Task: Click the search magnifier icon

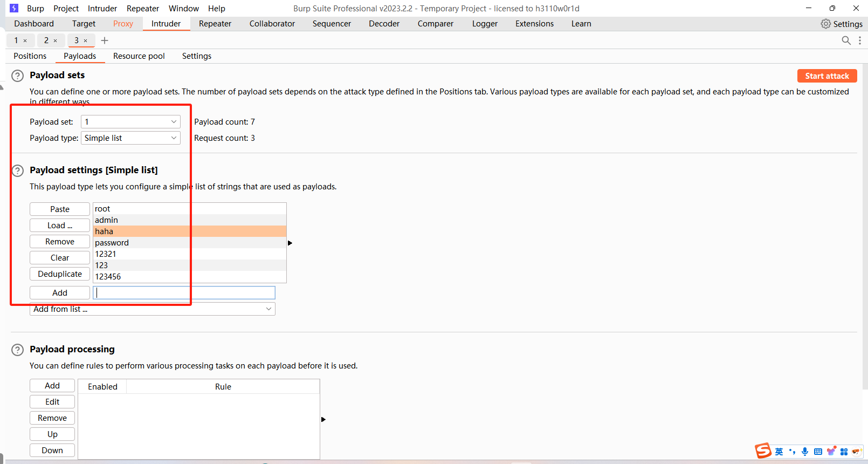Action: 846,40
